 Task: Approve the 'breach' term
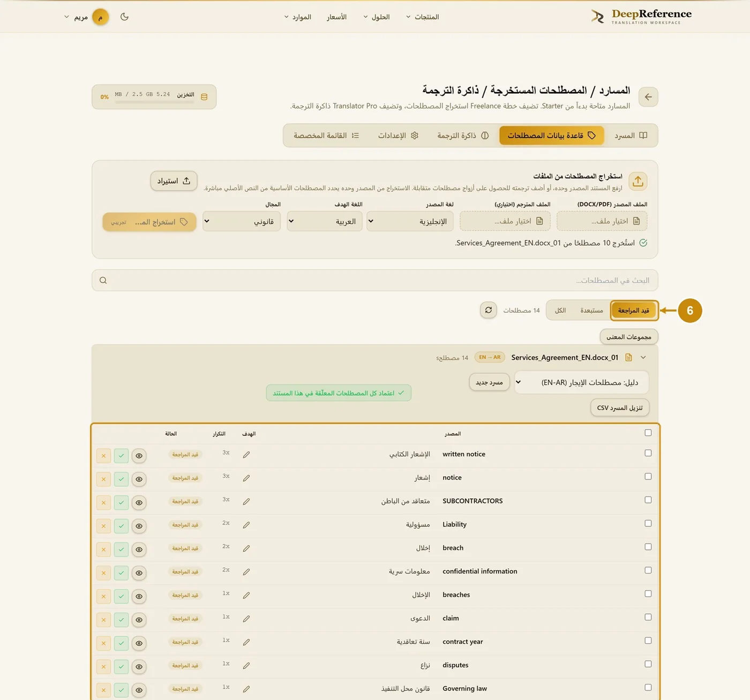(x=122, y=550)
